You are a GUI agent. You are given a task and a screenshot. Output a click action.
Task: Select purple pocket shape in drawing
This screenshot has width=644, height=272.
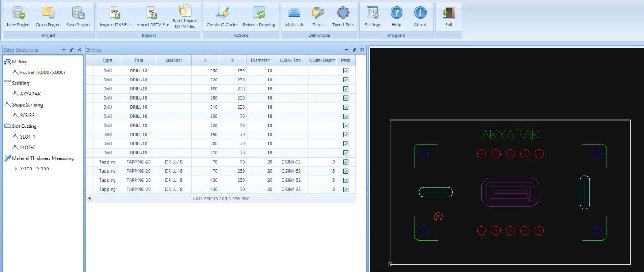coord(509,192)
